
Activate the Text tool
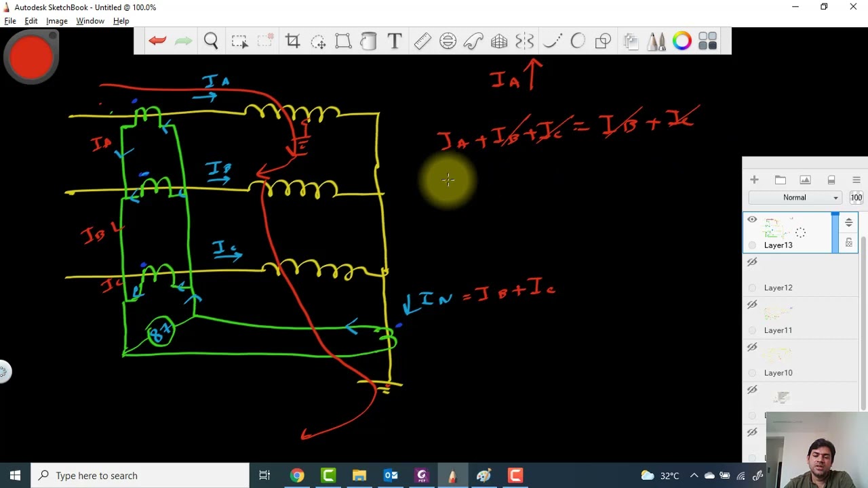(x=395, y=41)
